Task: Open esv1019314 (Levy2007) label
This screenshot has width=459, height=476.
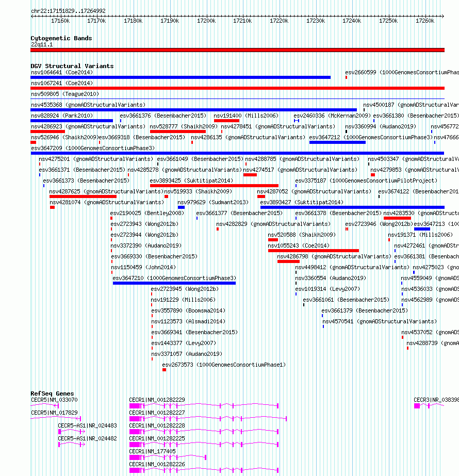Action: click(327, 289)
